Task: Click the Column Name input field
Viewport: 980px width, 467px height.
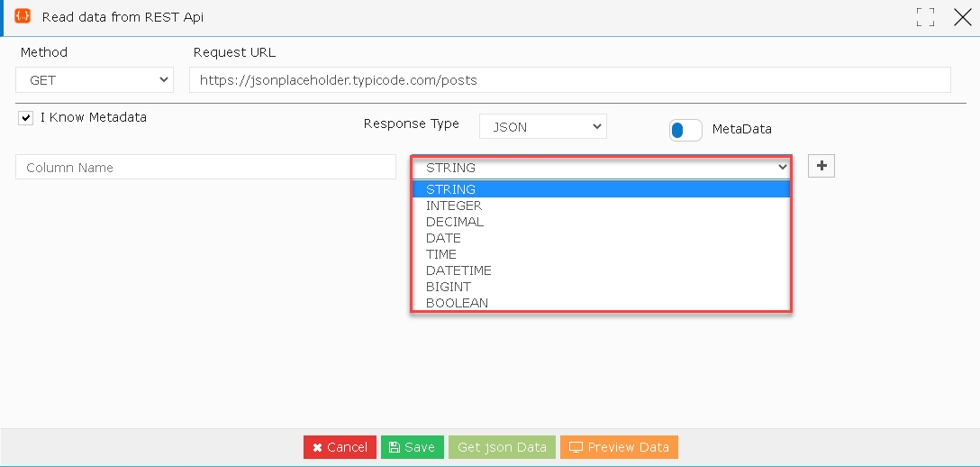Action: pos(205,167)
